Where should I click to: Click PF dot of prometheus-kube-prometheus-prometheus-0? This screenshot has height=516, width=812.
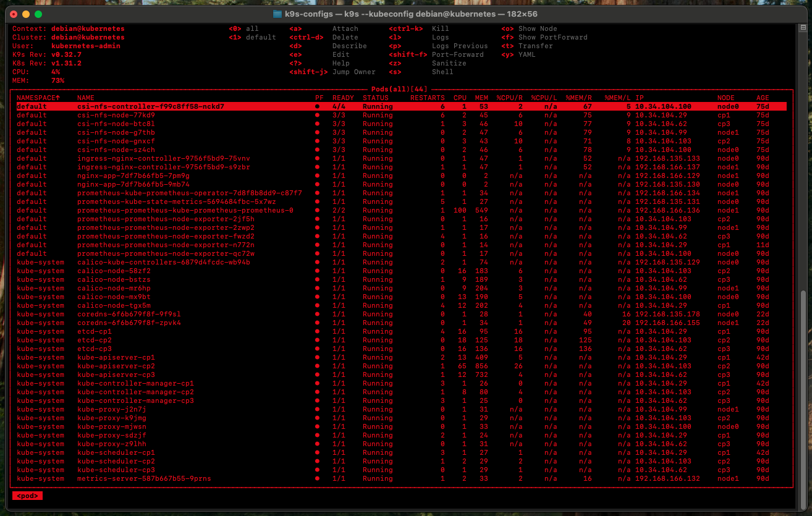point(318,210)
